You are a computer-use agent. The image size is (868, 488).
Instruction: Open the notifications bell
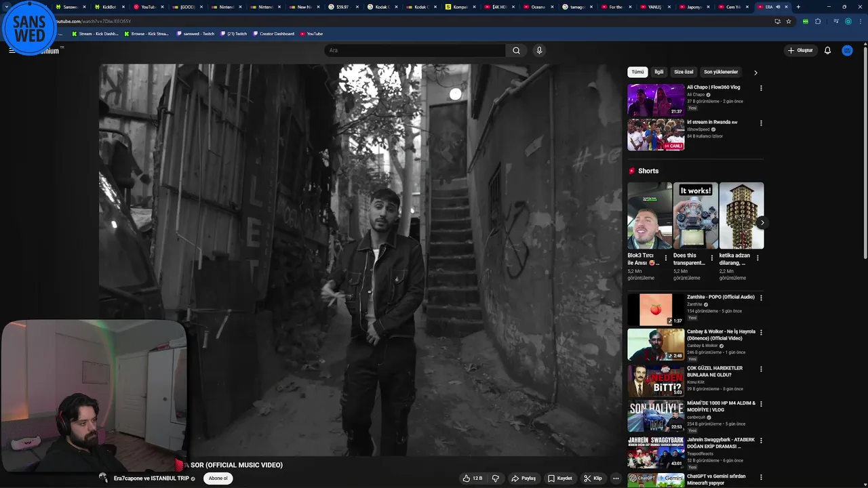click(x=827, y=50)
